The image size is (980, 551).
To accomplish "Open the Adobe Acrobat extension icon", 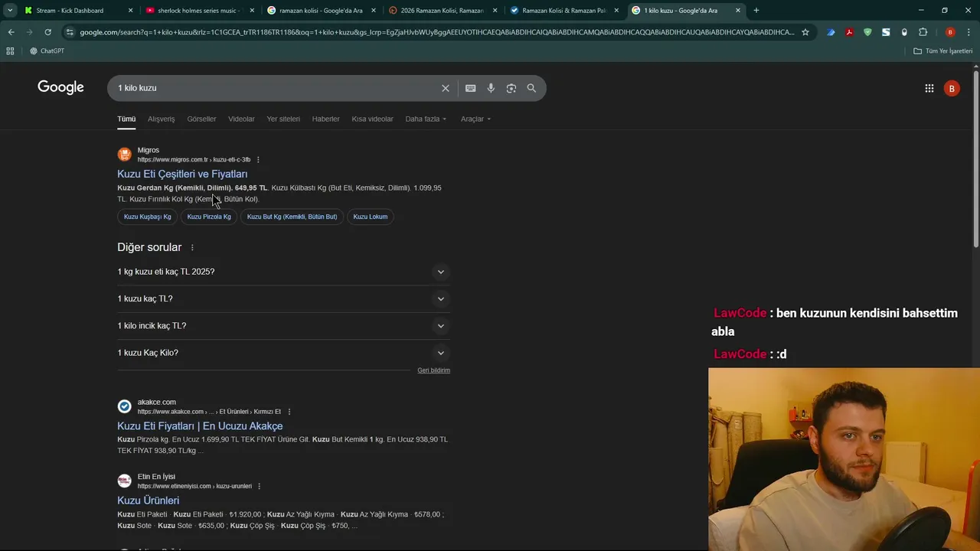I will pos(849,32).
